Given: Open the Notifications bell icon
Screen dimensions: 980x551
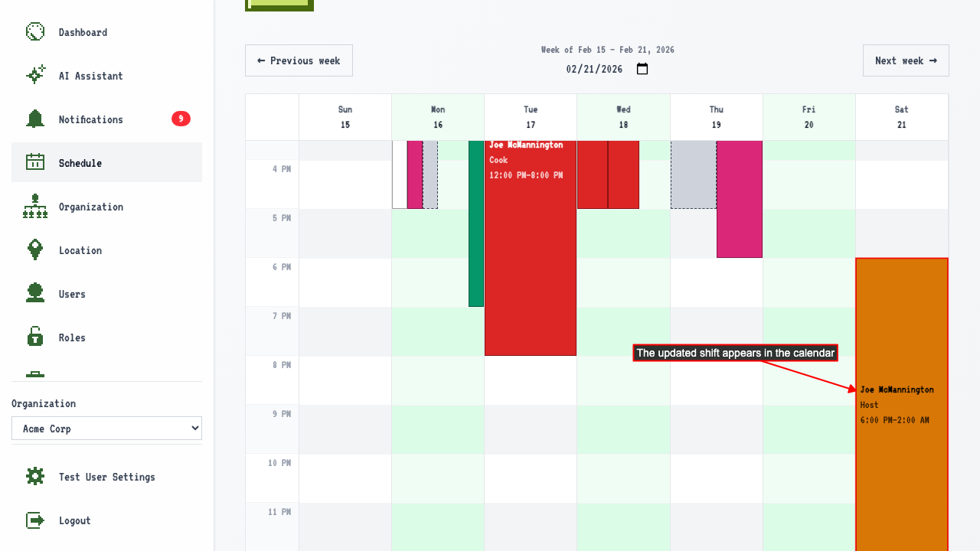Looking at the screenshot, I should point(35,119).
